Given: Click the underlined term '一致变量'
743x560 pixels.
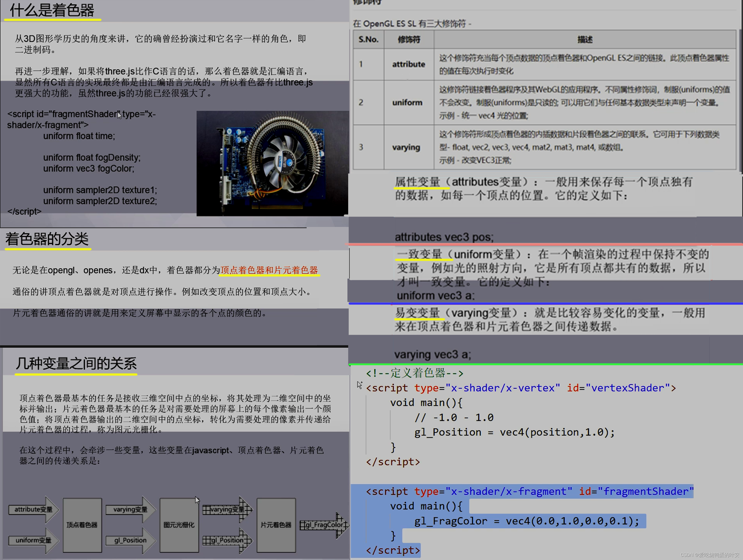Looking at the screenshot, I should 420,254.
